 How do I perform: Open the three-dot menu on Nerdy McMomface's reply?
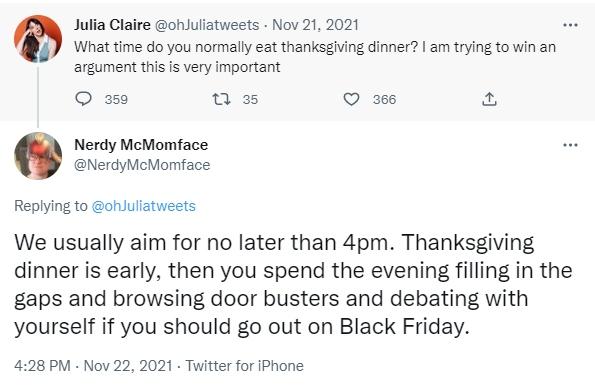click(x=570, y=145)
